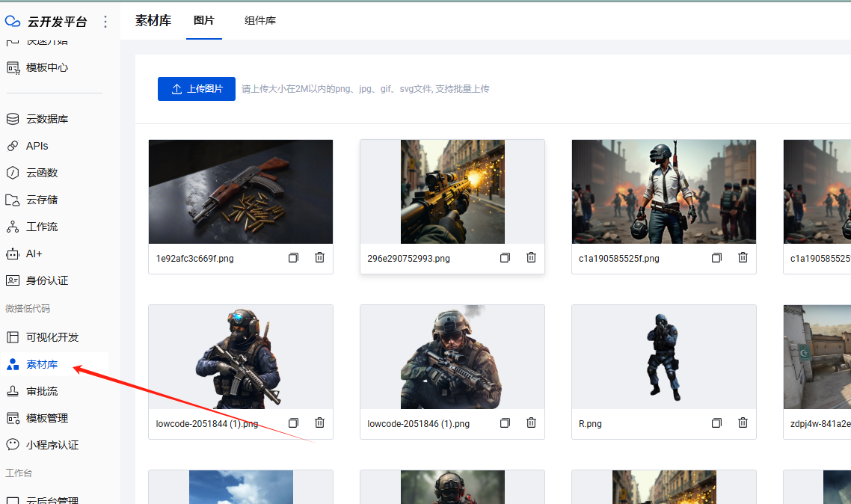Copy link of 1e92afc3c669f.png image
This screenshot has height=504, width=851.
pyautogui.click(x=293, y=258)
